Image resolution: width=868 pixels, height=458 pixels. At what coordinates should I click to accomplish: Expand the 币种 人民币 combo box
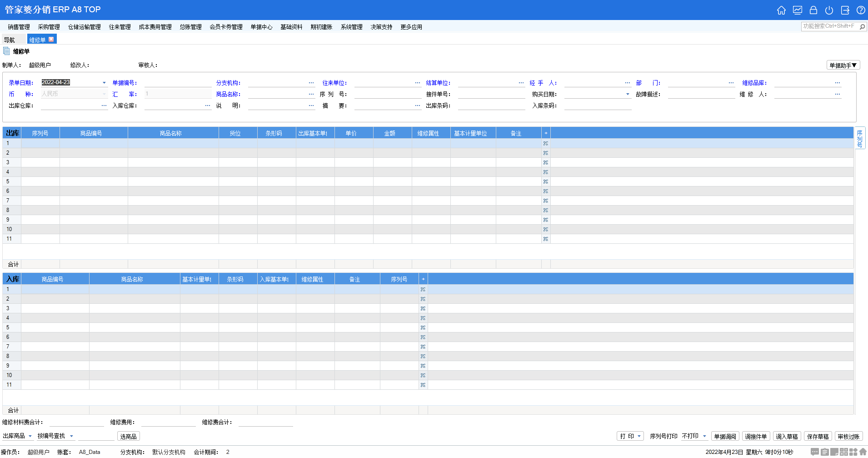[x=104, y=94]
